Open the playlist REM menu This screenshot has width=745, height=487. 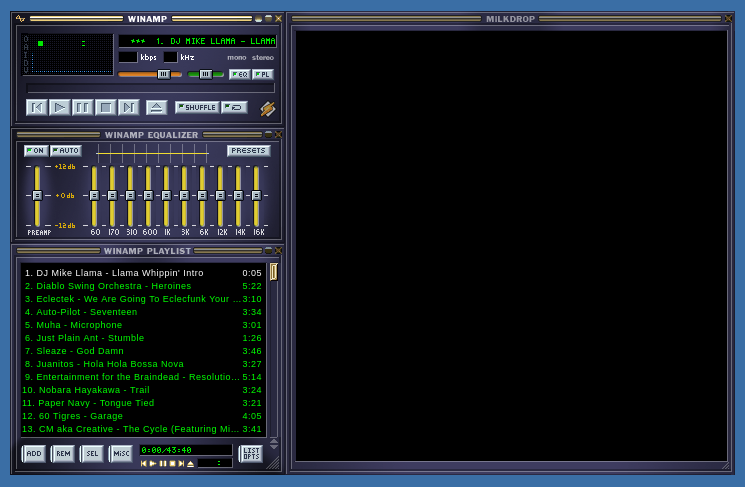pos(63,454)
